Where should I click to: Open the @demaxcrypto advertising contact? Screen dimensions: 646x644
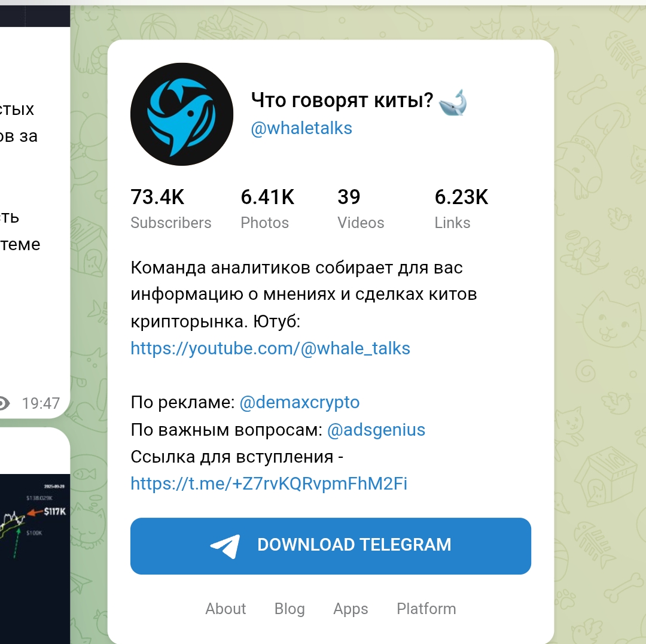pos(300,402)
